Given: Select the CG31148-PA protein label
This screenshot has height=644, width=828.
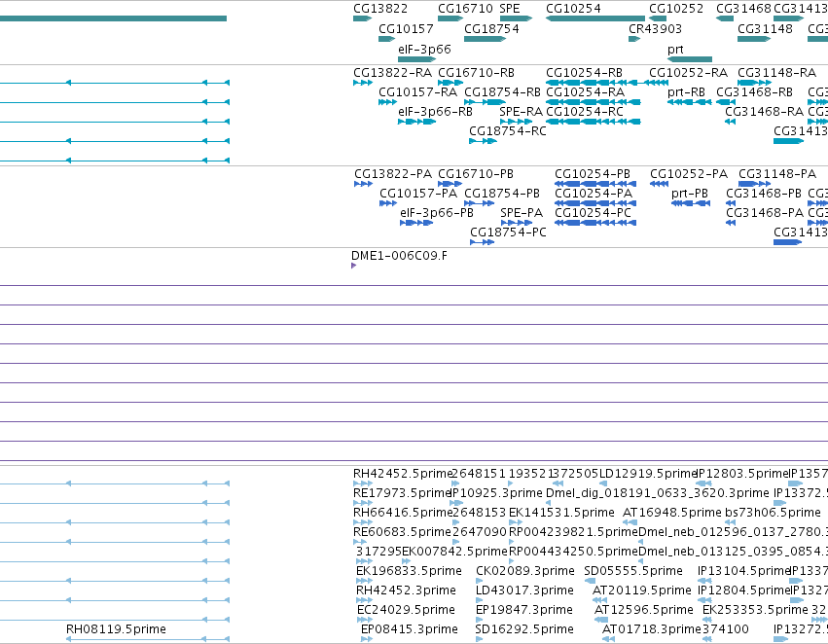Looking at the screenshot, I should (777, 174).
